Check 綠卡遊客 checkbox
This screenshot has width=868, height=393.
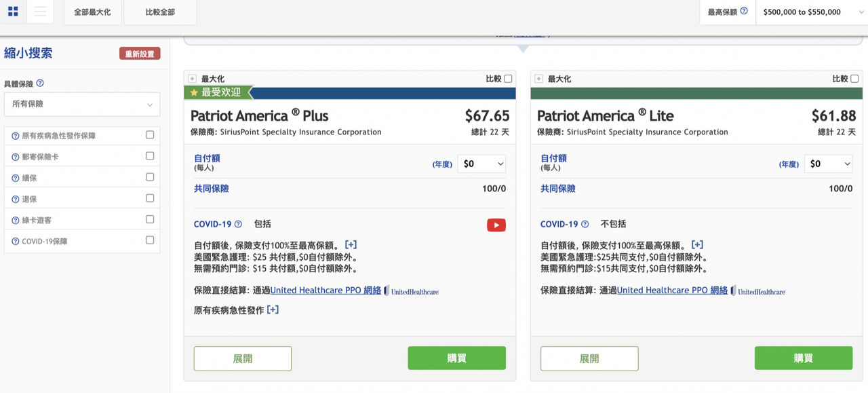[150, 219]
